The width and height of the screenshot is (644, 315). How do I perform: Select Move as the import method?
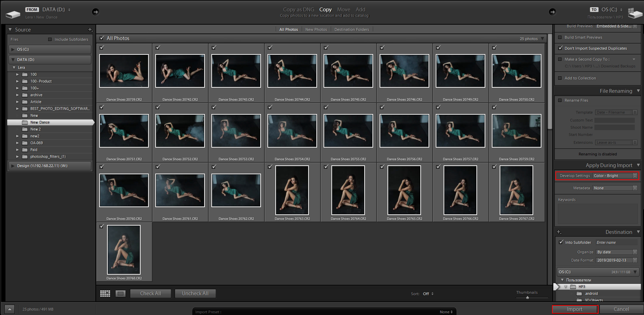[343, 9]
